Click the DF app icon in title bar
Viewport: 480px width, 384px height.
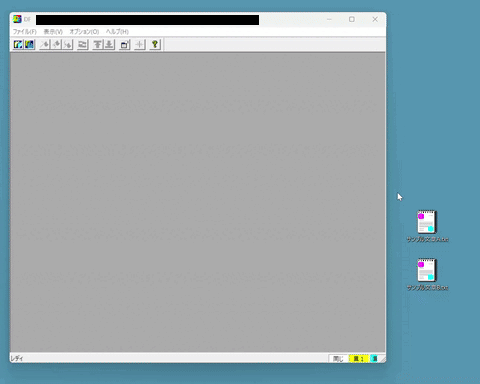[x=17, y=19]
